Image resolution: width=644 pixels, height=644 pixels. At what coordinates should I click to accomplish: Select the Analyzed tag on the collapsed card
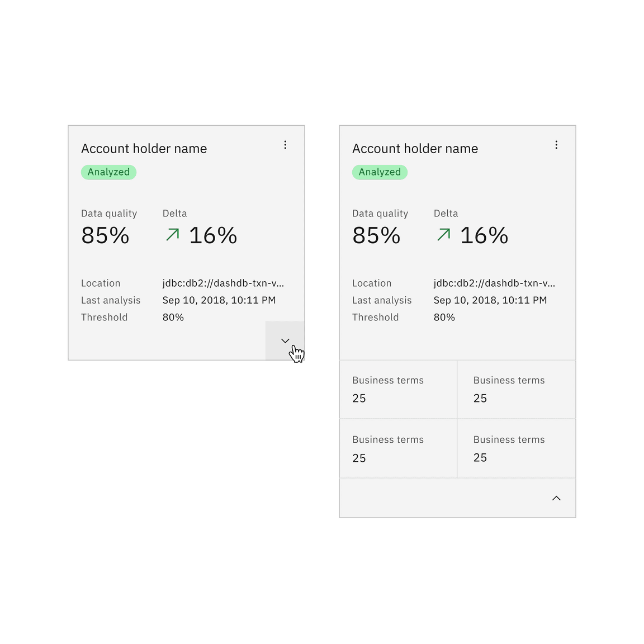(x=108, y=172)
